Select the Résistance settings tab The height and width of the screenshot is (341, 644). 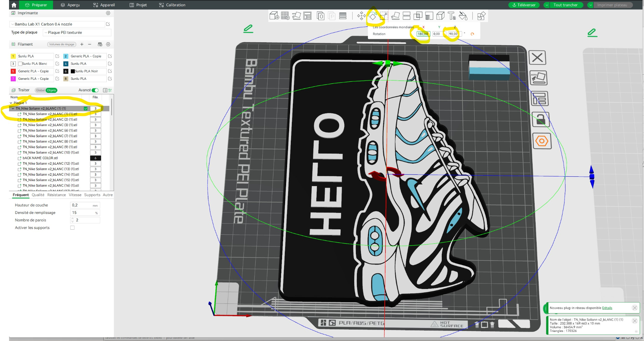click(56, 195)
